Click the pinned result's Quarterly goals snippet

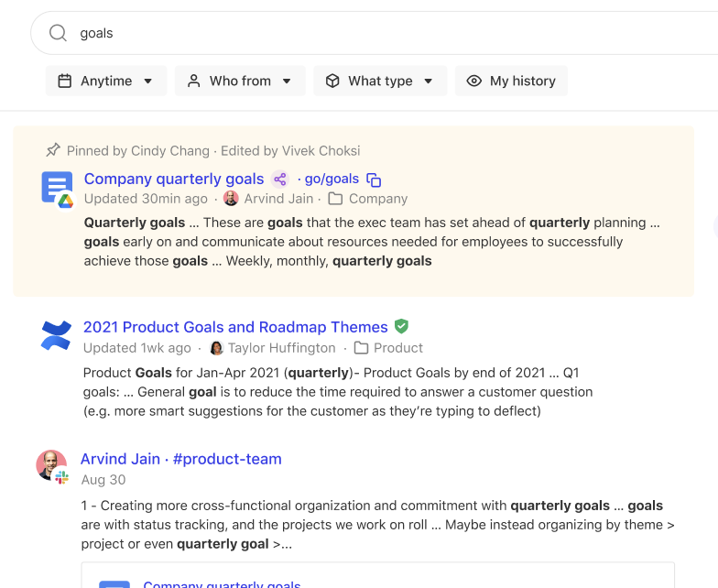pos(372,242)
